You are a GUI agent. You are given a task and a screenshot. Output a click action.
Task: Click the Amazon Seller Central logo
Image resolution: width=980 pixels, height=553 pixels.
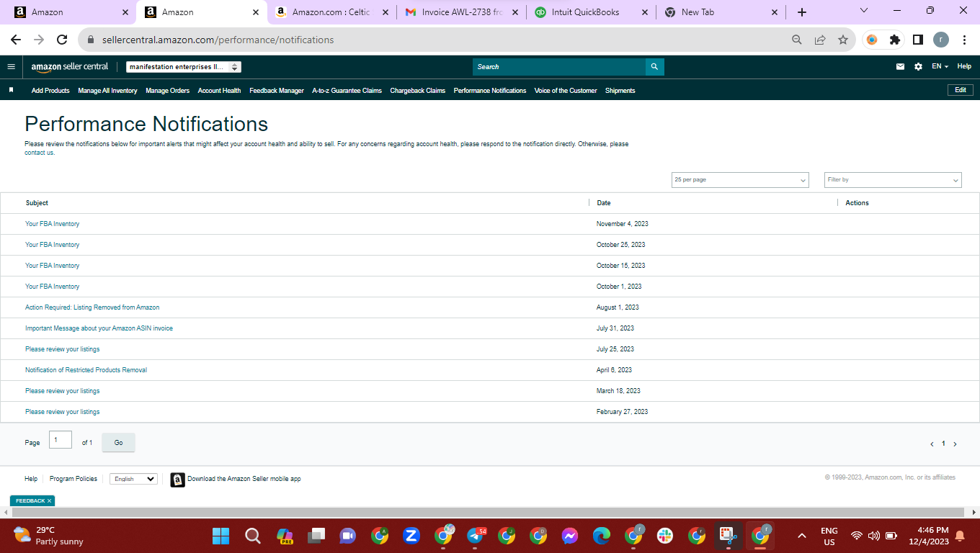(70, 67)
